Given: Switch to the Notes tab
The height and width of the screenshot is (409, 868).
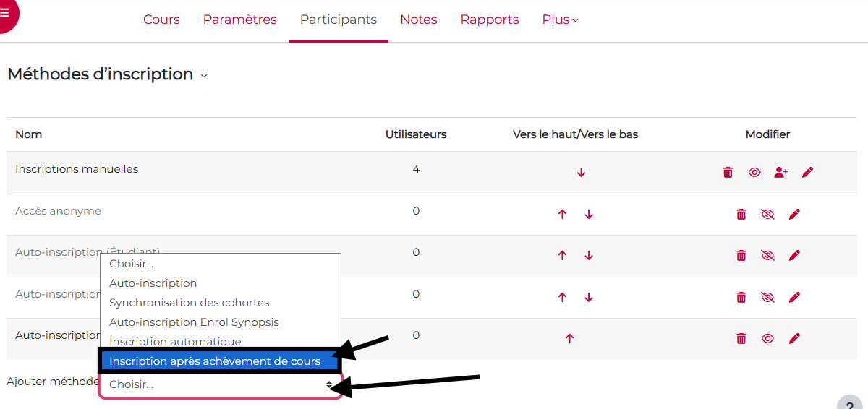Looking at the screenshot, I should [x=418, y=20].
